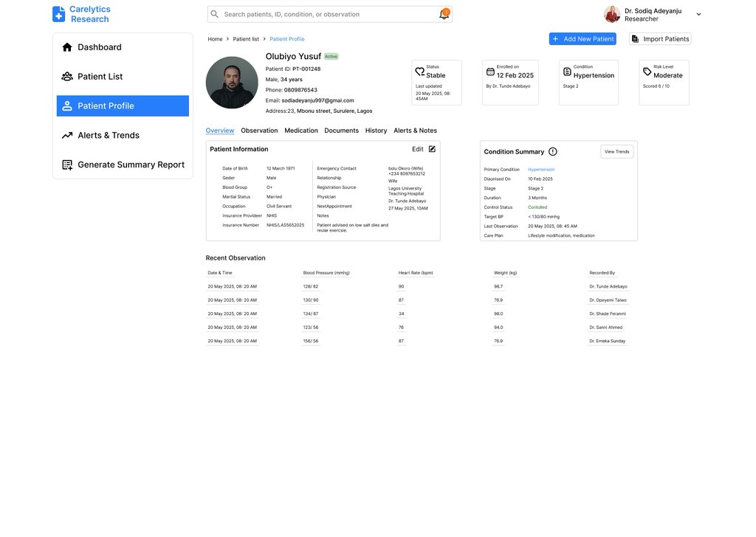Click Dr. Shade Feranmi row entry
756x537 pixels.
click(608, 313)
